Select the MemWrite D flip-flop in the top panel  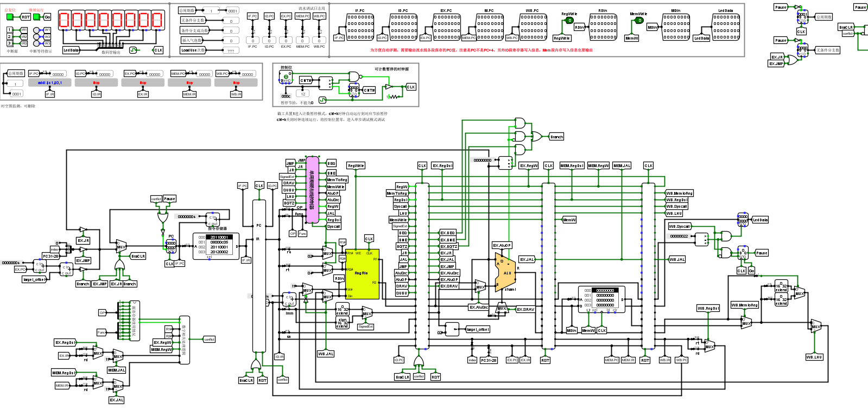tap(639, 21)
